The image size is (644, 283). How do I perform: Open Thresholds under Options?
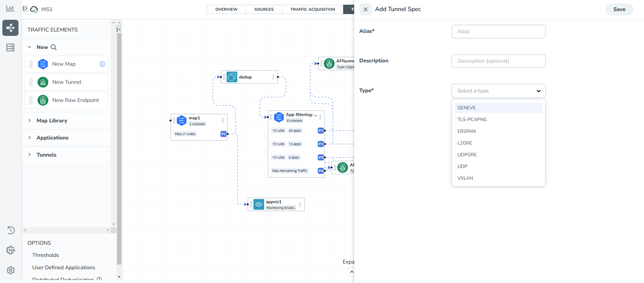[x=46, y=255]
